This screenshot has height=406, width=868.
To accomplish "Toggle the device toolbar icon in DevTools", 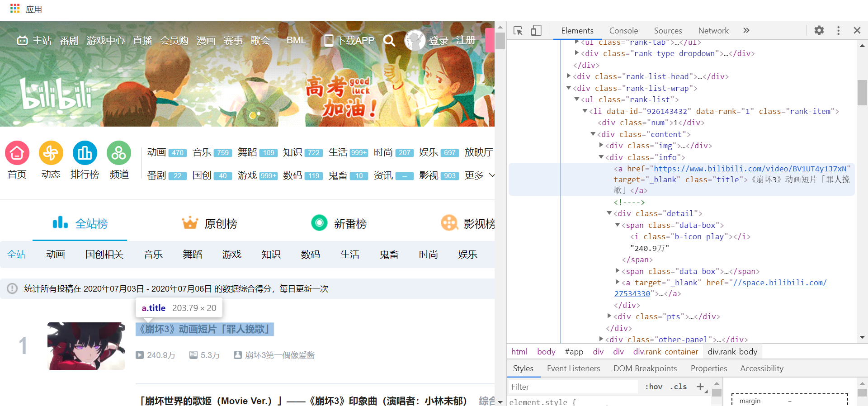I will pos(536,31).
